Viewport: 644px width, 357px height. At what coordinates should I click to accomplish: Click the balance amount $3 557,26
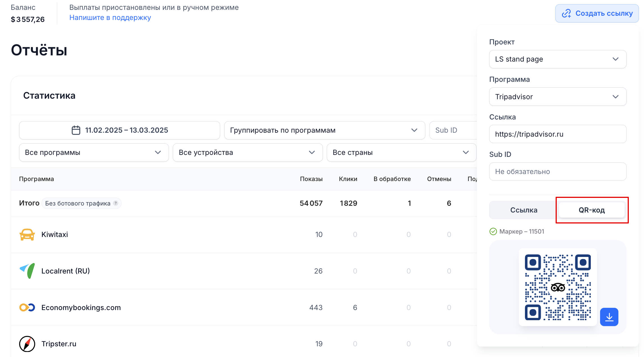click(x=28, y=19)
